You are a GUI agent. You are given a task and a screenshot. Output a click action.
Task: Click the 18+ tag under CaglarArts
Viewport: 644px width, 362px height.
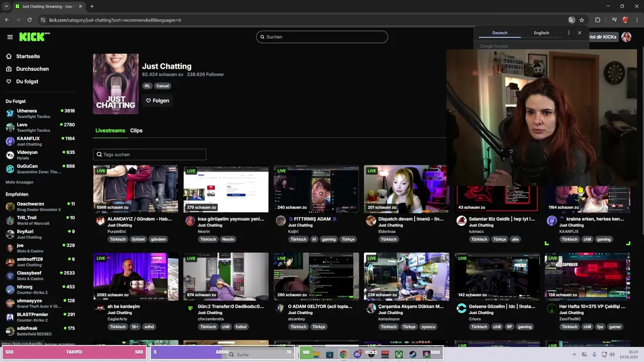click(x=135, y=327)
